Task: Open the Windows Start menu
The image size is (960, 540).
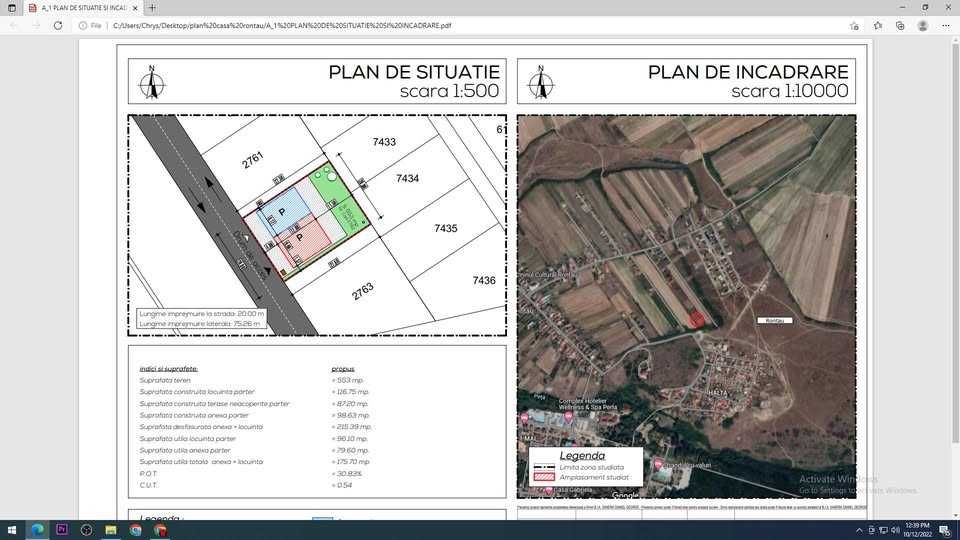Action: [12, 530]
